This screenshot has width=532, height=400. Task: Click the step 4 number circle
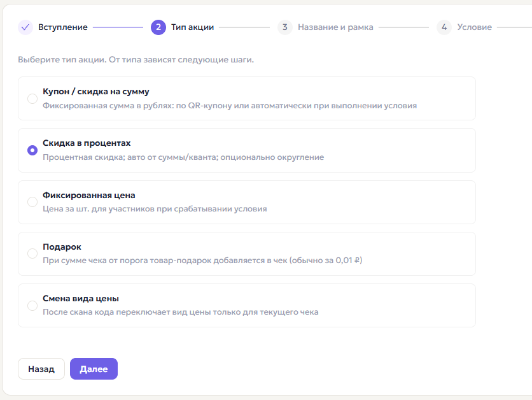click(444, 27)
